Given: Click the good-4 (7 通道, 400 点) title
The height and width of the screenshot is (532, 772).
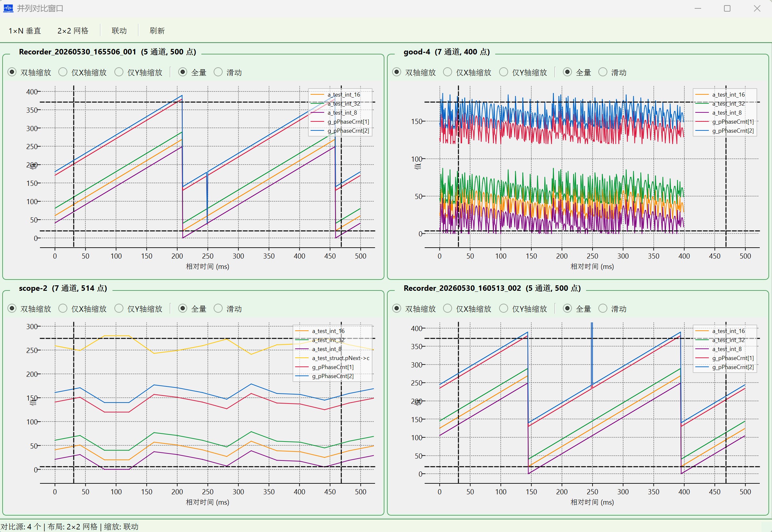Looking at the screenshot, I should point(447,52).
